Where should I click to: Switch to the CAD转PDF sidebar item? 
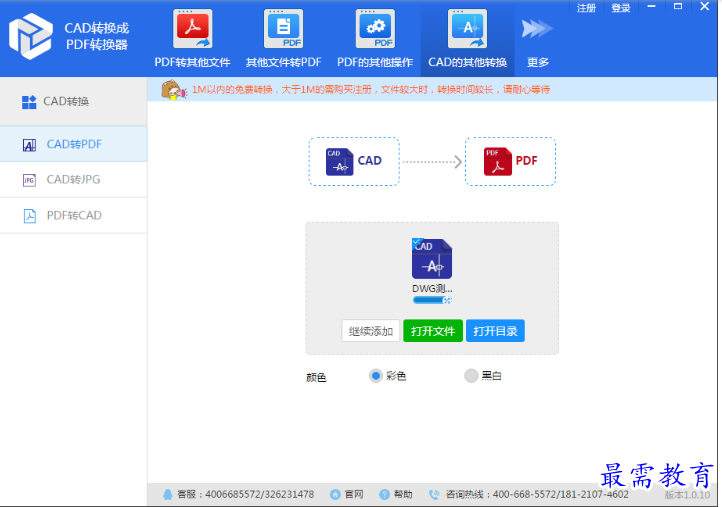(x=74, y=144)
